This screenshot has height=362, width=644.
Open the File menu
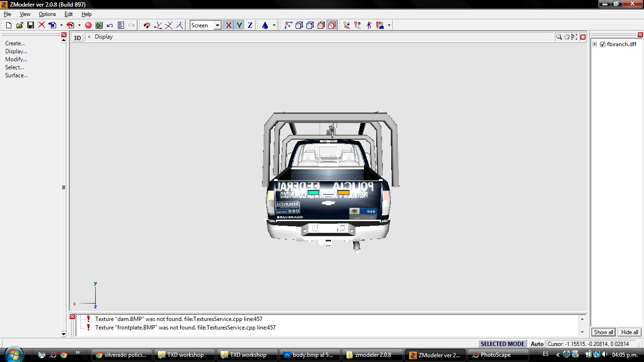pos(8,14)
